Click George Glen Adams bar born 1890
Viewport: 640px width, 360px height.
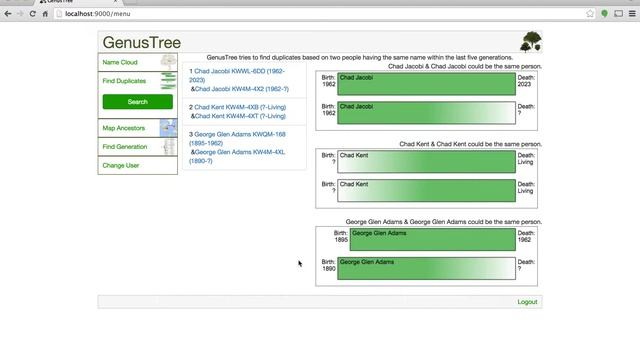click(x=427, y=268)
